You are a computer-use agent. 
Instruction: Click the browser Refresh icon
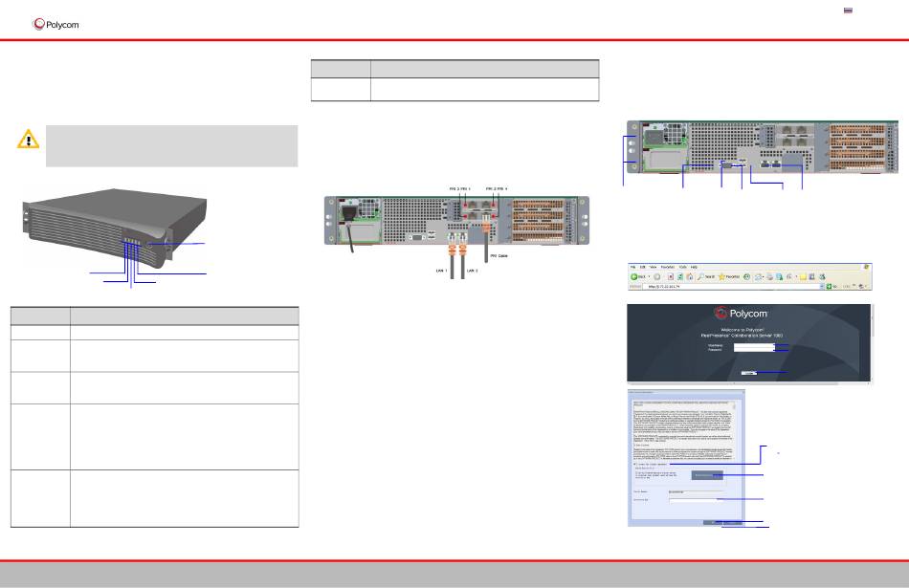(679, 275)
